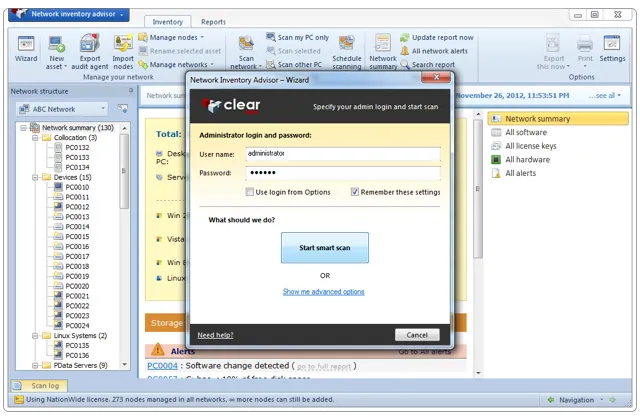Click the Print icon
This screenshot has height=420, width=640.
pyautogui.click(x=585, y=43)
